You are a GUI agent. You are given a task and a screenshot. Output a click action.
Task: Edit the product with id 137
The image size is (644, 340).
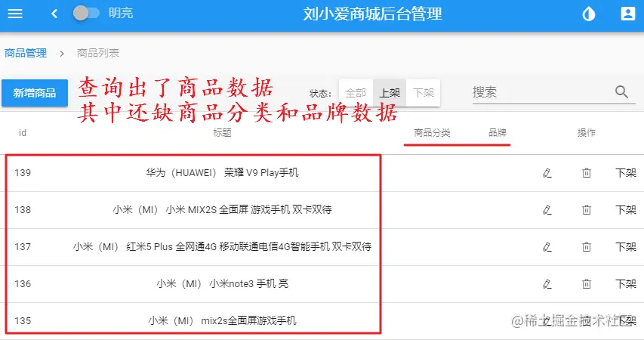[547, 247]
